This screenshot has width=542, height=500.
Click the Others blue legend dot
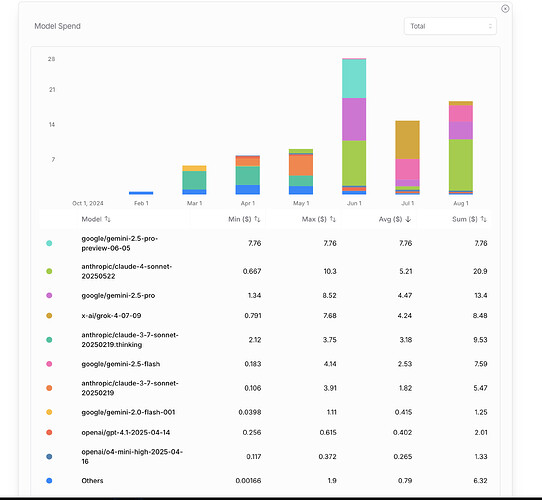[x=49, y=481]
